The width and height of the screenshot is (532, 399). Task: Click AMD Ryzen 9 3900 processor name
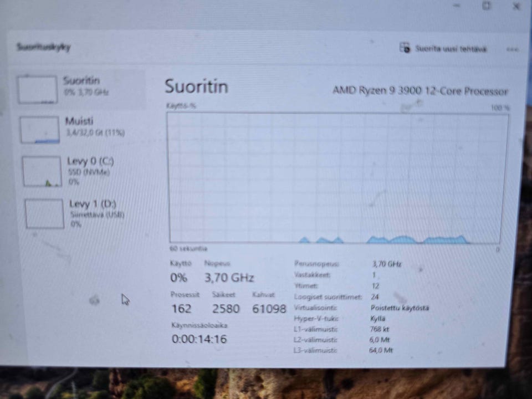pyautogui.click(x=420, y=91)
